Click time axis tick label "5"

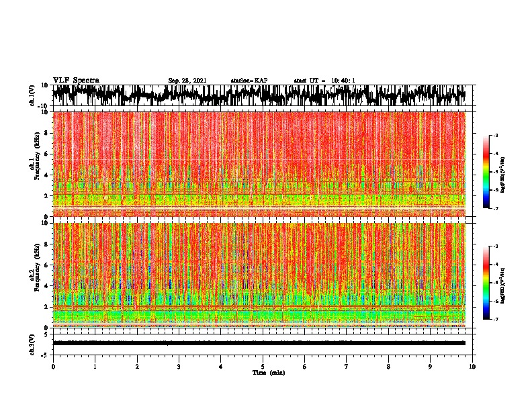click(x=263, y=367)
